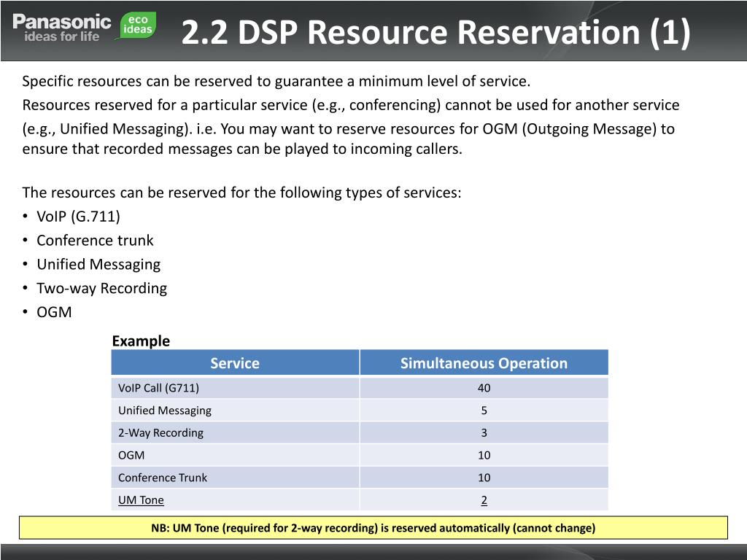Viewport: 747px width, 560px height.
Task: Click the Conference Trunk table cell
Action: 235,477
